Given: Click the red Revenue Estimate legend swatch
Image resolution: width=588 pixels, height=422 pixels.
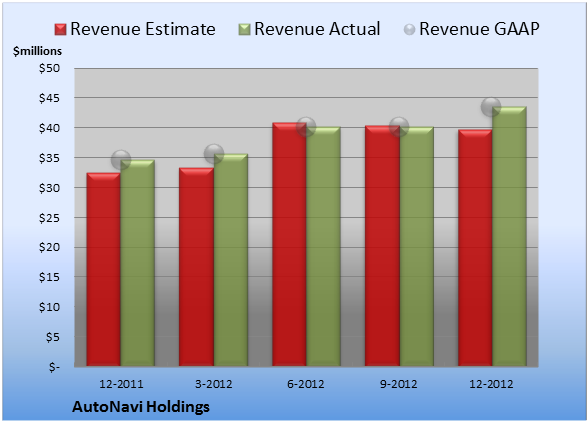Looking at the screenshot, I should click(x=60, y=30).
